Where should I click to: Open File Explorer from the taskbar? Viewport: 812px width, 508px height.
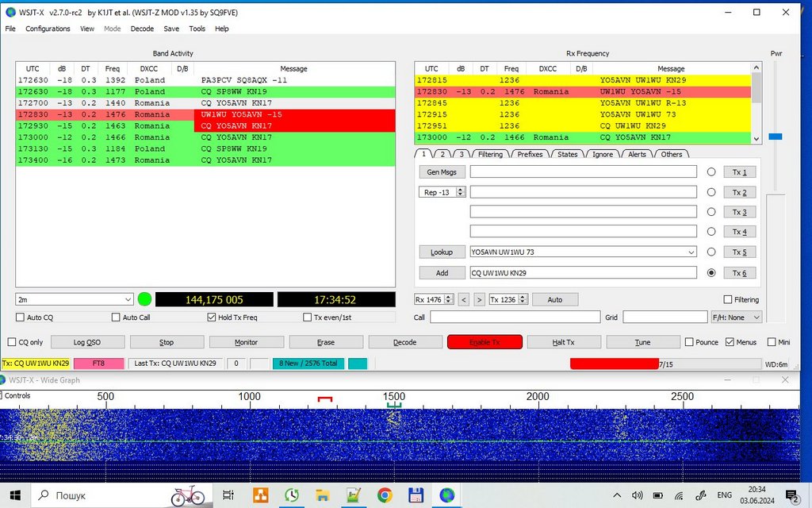coord(322,495)
